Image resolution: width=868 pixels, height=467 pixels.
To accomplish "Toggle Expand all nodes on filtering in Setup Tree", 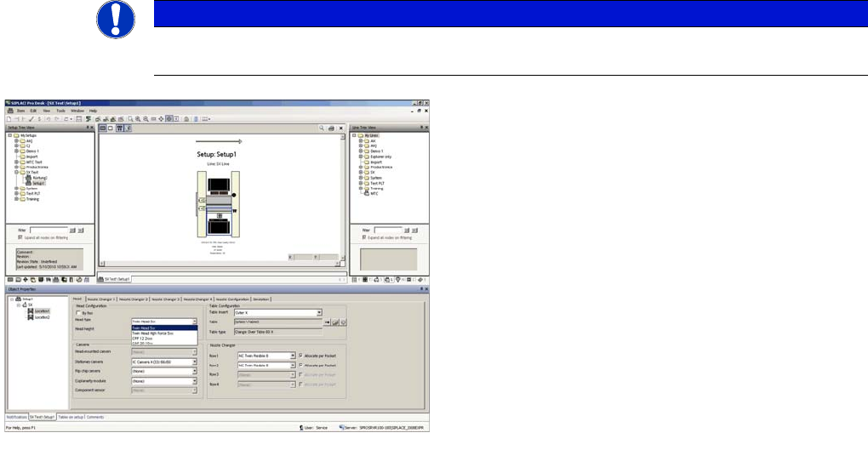I will pyautogui.click(x=21, y=237).
